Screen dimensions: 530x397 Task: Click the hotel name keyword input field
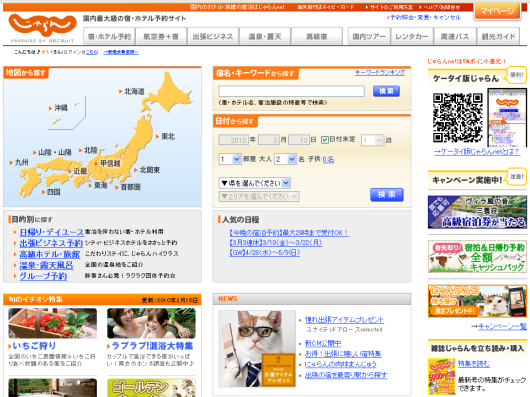tap(291, 91)
